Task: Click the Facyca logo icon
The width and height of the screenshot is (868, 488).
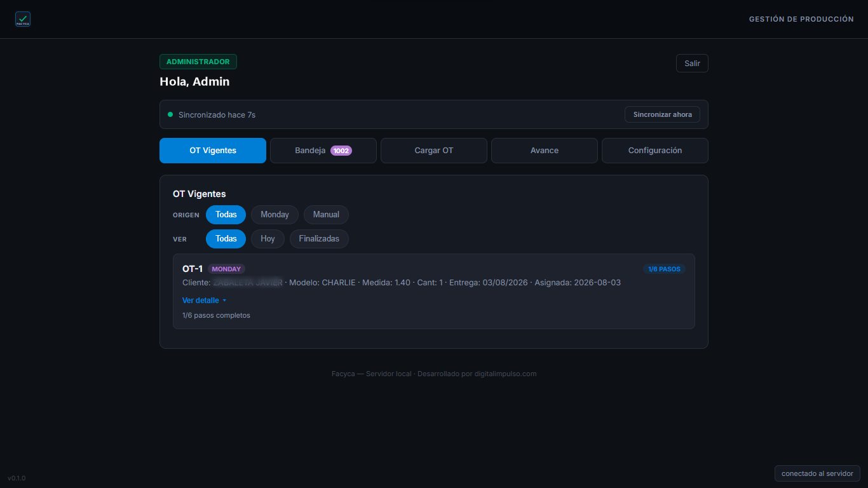Action: (23, 19)
